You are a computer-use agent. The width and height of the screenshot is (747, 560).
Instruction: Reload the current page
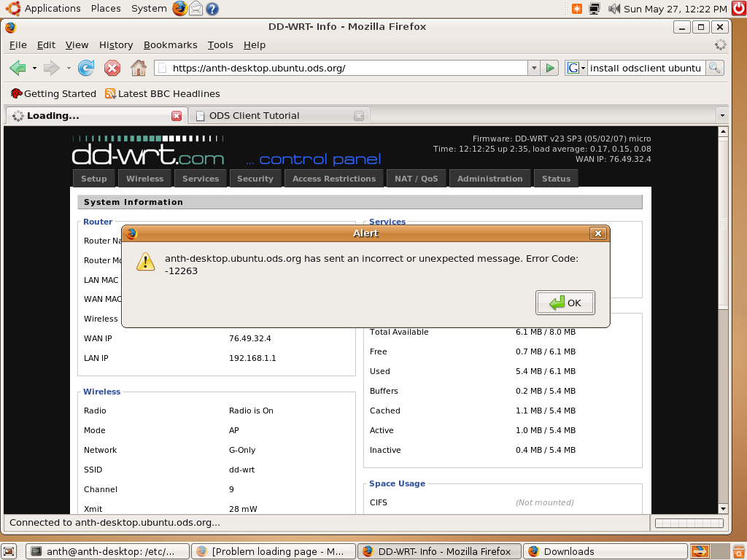pyautogui.click(x=86, y=68)
